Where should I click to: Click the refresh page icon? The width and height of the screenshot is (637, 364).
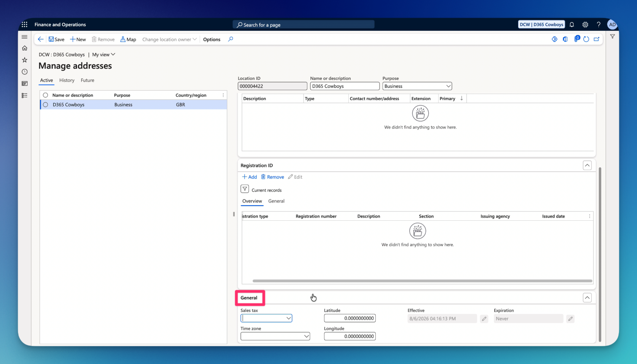click(x=586, y=39)
